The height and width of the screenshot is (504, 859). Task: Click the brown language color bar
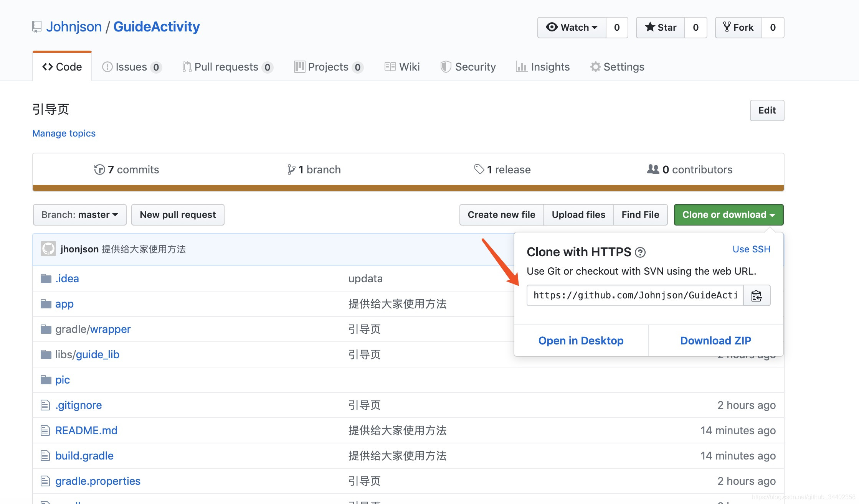(408, 188)
